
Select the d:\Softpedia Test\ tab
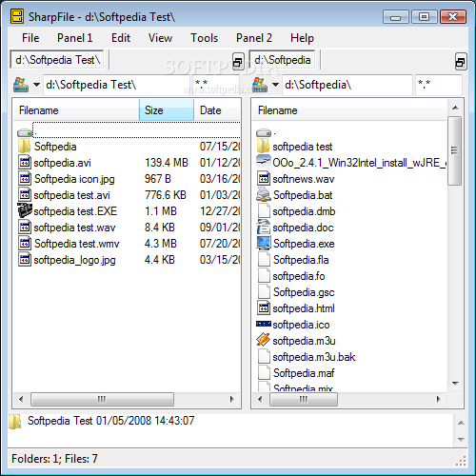[x=57, y=60]
